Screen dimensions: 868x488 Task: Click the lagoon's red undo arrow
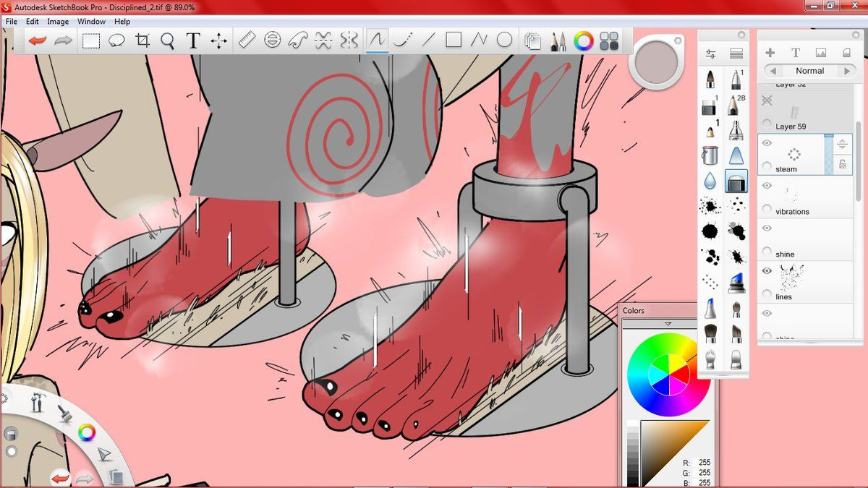tap(60, 477)
